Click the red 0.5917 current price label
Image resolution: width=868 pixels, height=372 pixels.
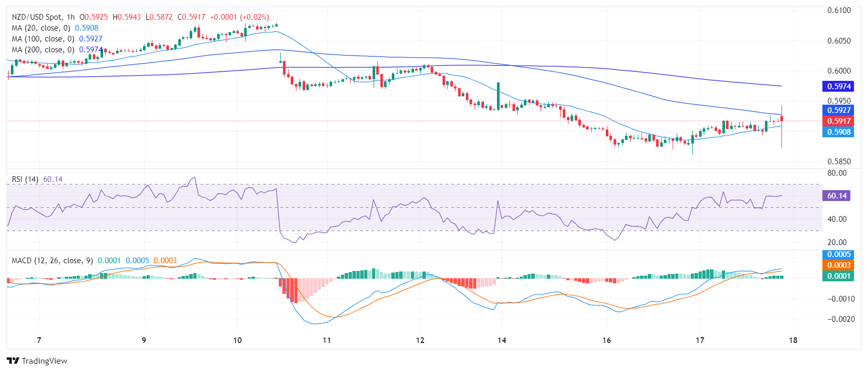(838, 121)
